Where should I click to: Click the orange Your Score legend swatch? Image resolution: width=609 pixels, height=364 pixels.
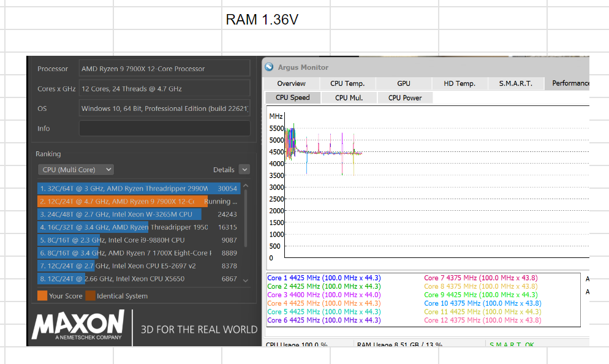pyautogui.click(x=42, y=295)
